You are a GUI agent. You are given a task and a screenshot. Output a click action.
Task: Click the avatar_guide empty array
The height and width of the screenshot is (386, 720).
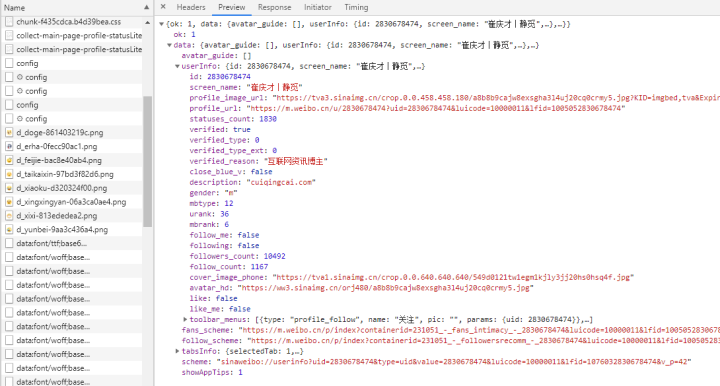(247, 56)
